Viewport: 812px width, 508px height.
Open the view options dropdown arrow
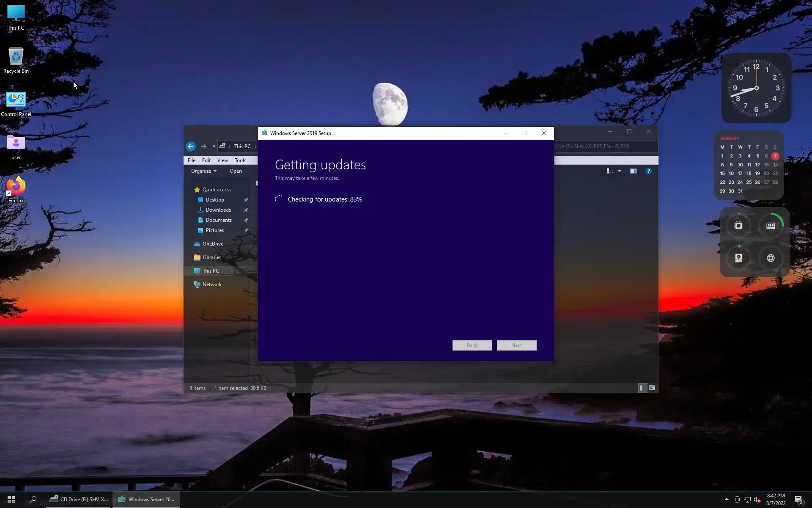(x=619, y=171)
